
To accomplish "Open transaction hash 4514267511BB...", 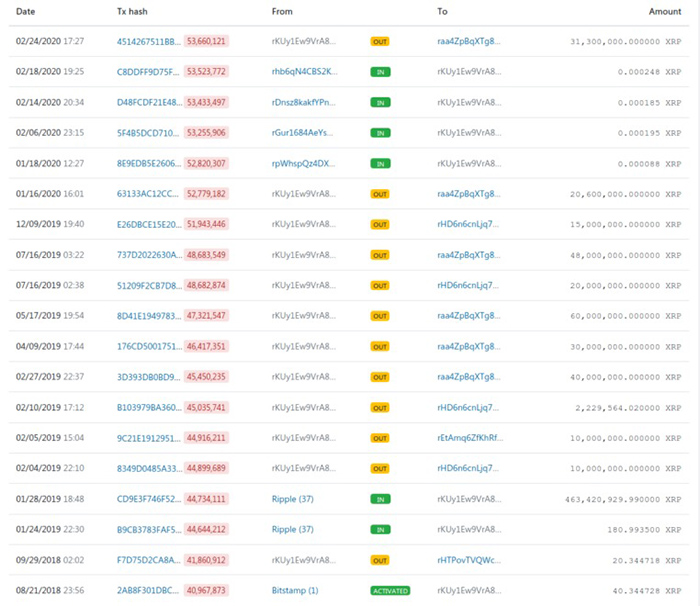I will 149,42.
